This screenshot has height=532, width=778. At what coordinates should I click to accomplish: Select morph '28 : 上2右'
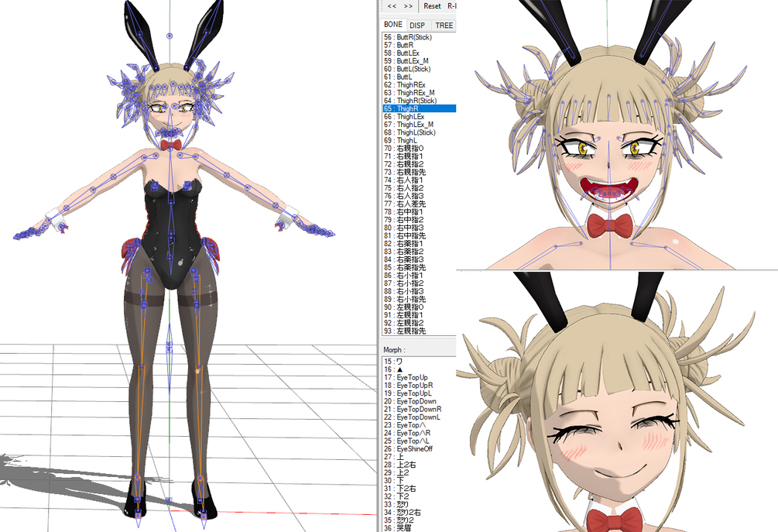click(x=420, y=465)
